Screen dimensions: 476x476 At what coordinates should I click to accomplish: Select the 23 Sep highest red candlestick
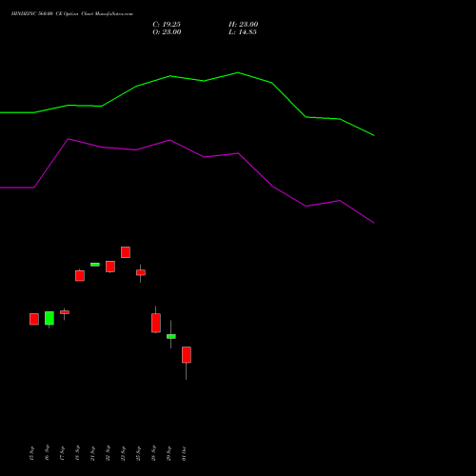pyautogui.click(x=126, y=252)
